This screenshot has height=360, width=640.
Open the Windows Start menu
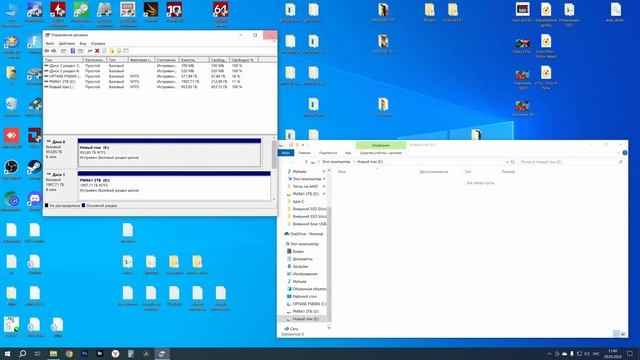coord(7,353)
